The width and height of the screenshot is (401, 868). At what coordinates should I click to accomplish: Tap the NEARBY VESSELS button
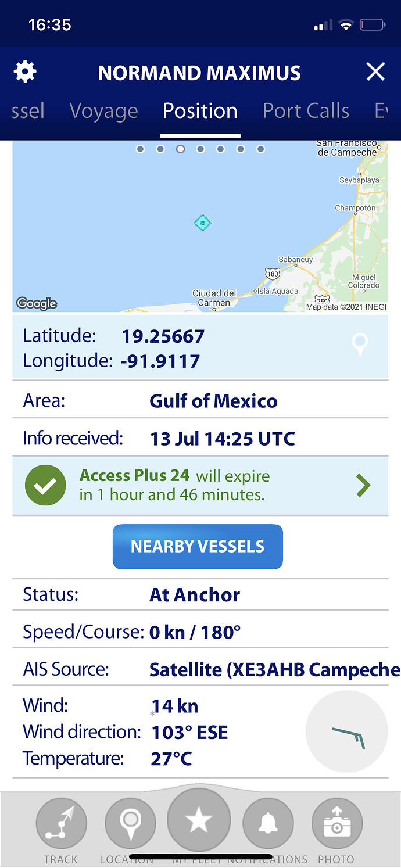(x=198, y=546)
